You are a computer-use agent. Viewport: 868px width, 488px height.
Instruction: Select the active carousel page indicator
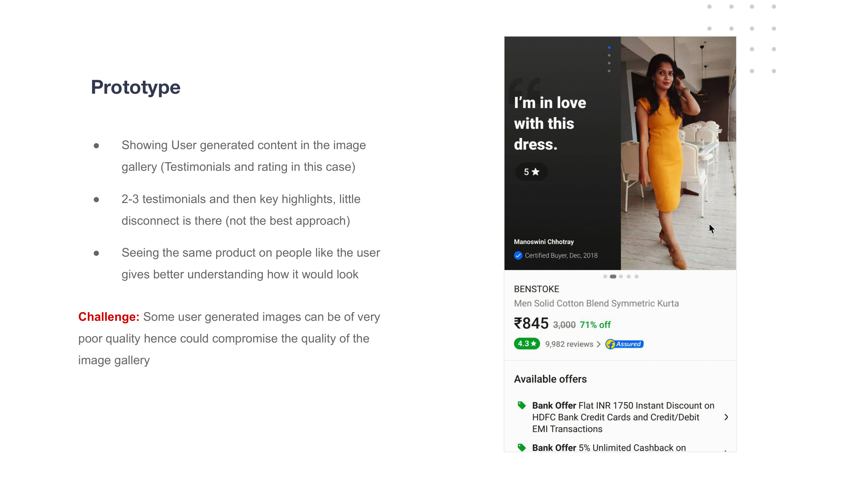coord(613,277)
